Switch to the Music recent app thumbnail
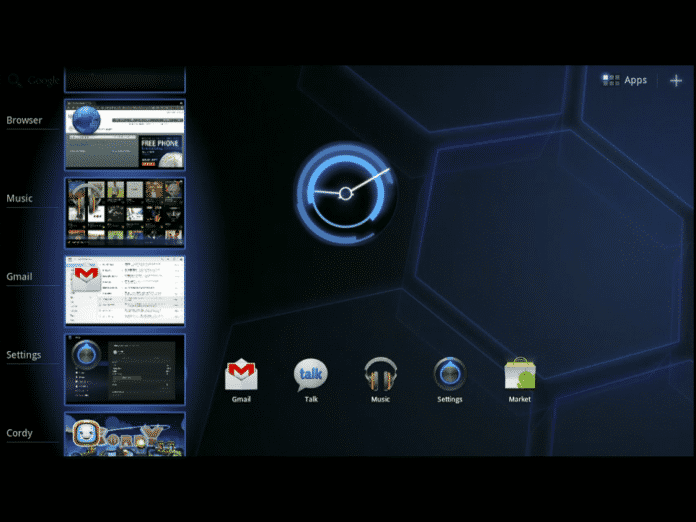The width and height of the screenshot is (696, 522). [x=125, y=212]
